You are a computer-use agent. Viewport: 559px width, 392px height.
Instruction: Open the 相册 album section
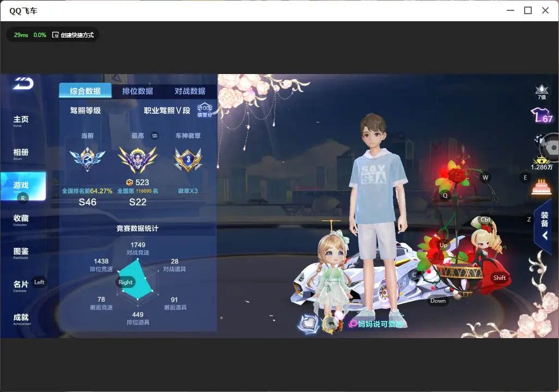21,154
